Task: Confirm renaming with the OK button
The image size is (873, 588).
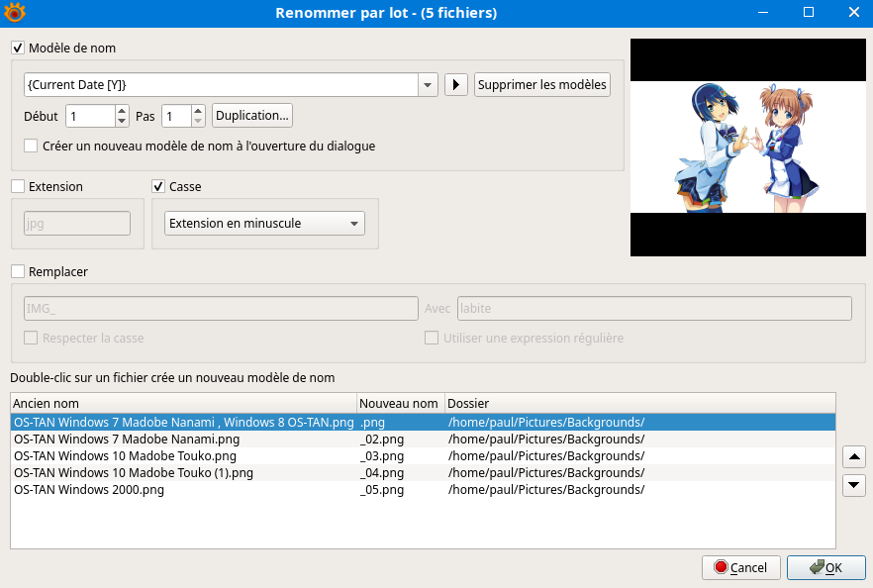Action: click(x=826, y=567)
